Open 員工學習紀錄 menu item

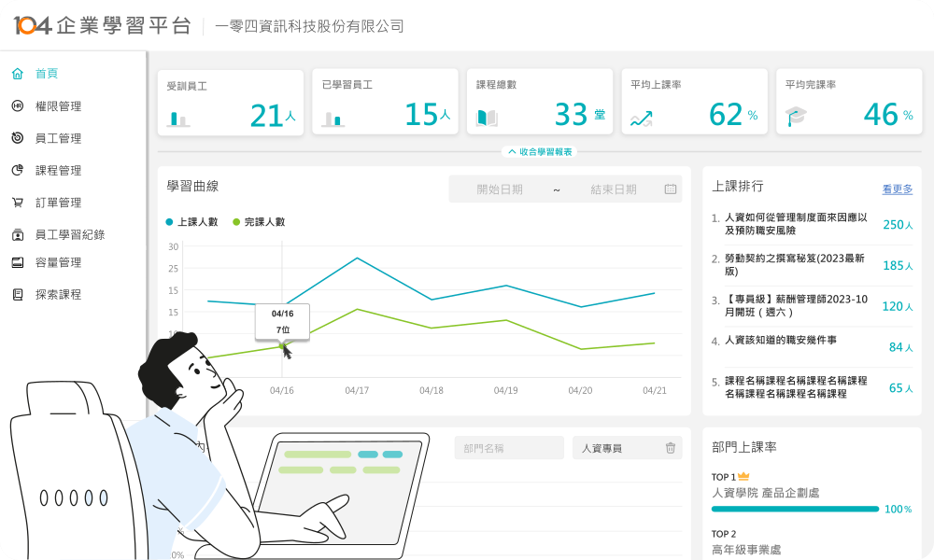coord(70,234)
